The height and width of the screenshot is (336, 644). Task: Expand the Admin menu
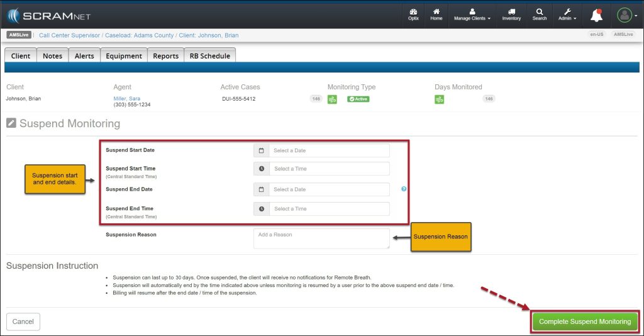[567, 14]
